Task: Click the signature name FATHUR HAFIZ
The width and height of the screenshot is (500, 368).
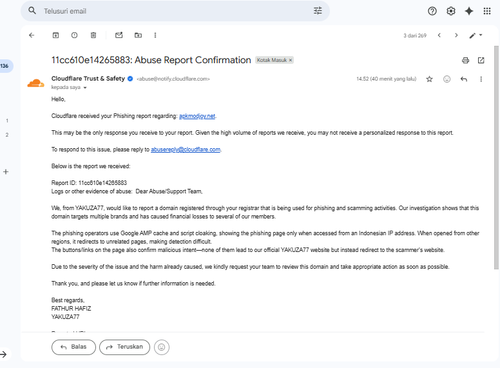Action: 71,308
